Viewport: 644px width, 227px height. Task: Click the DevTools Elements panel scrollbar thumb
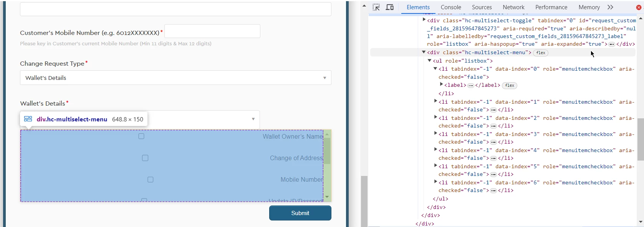click(x=641, y=139)
